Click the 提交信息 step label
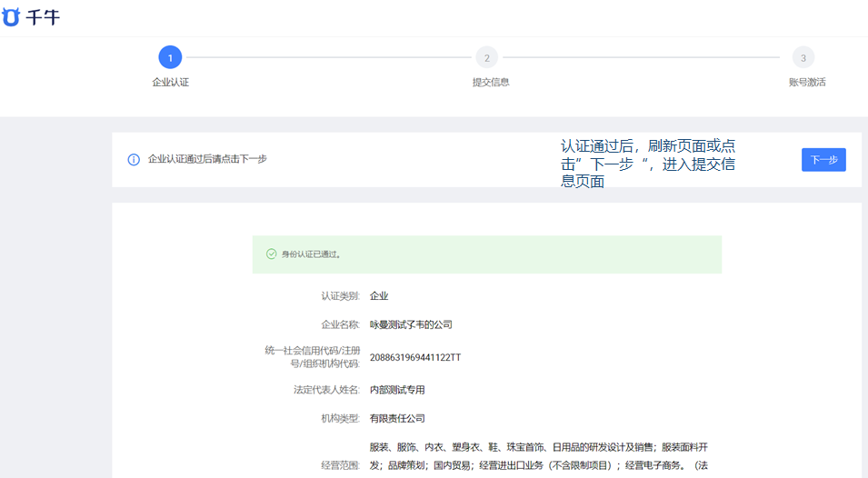 click(490, 82)
